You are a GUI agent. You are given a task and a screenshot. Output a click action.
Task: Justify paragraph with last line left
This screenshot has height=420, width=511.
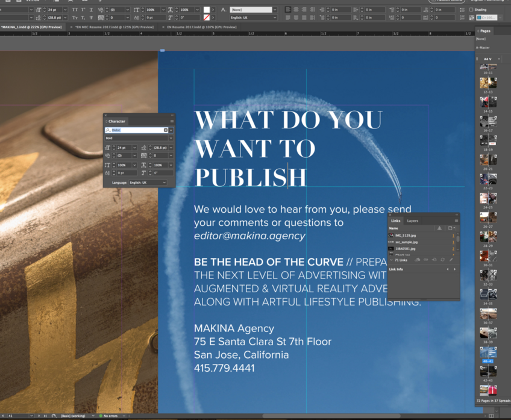click(x=288, y=17)
